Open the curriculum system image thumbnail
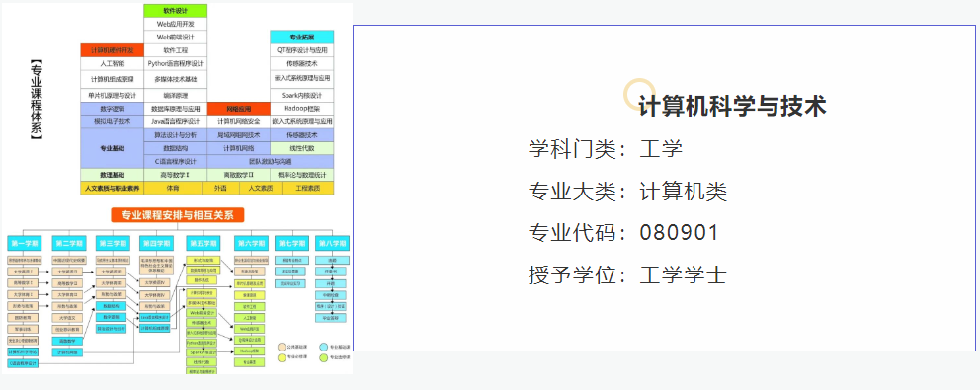The image size is (980, 390). coord(177,189)
